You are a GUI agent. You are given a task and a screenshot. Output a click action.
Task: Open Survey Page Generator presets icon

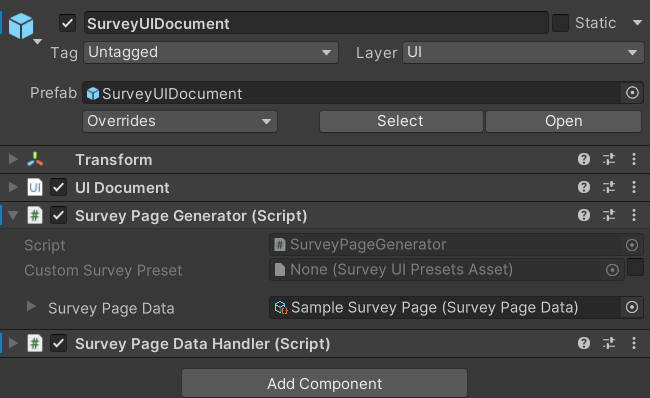609,215
